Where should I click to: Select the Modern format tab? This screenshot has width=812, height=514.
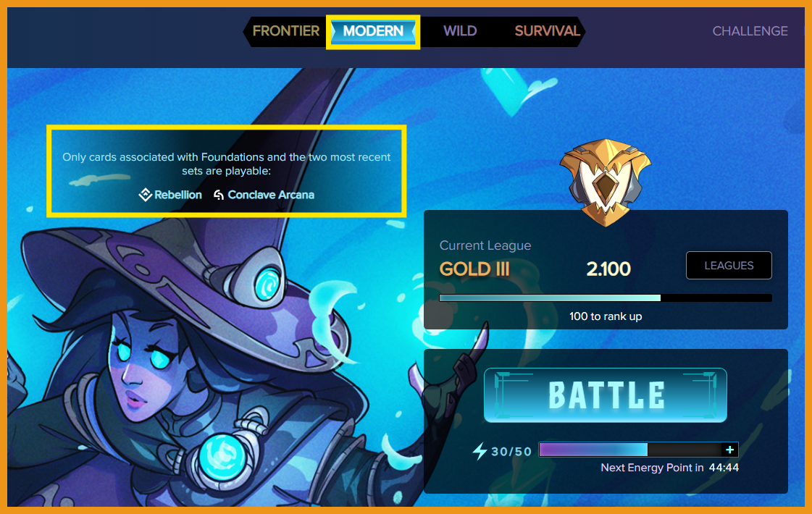point(373,31)
